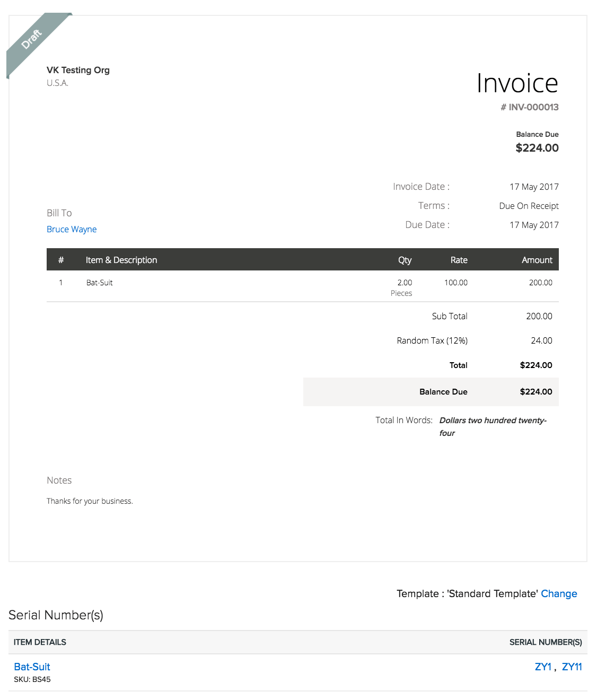Screen dimensions: 597x700
Task: Click the Sub Total label
Action: 449,316
